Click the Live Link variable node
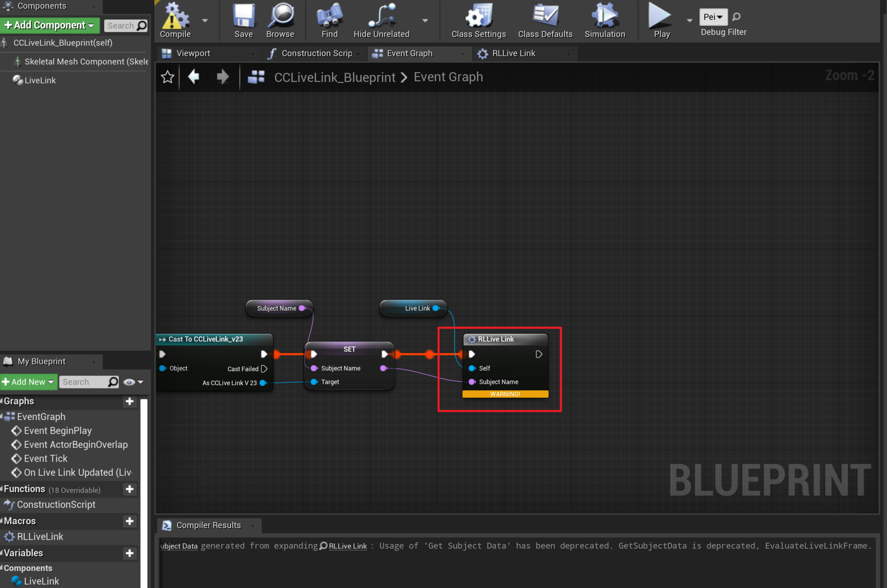 click(x=413, y=308)
